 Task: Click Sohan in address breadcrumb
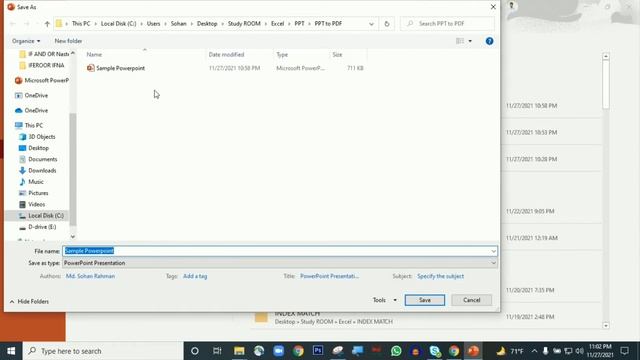click(x=178, y=24)
